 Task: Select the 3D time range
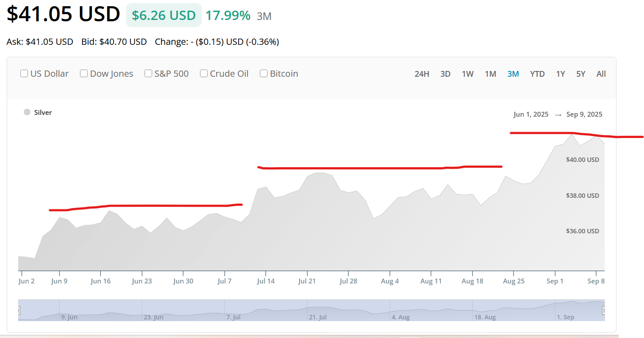coord(445,74)
